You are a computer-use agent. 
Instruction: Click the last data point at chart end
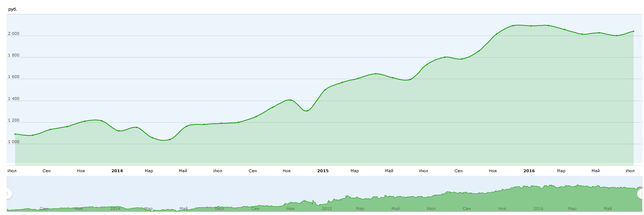click(633, 31)
